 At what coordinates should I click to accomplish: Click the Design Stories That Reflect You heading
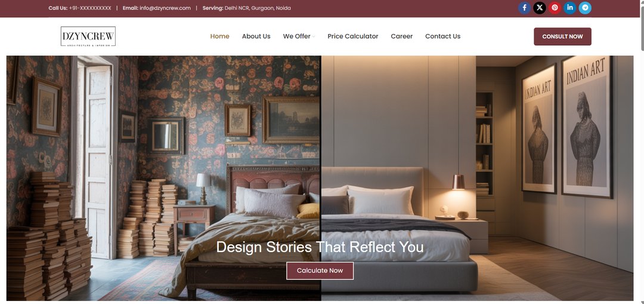[320, 247]
